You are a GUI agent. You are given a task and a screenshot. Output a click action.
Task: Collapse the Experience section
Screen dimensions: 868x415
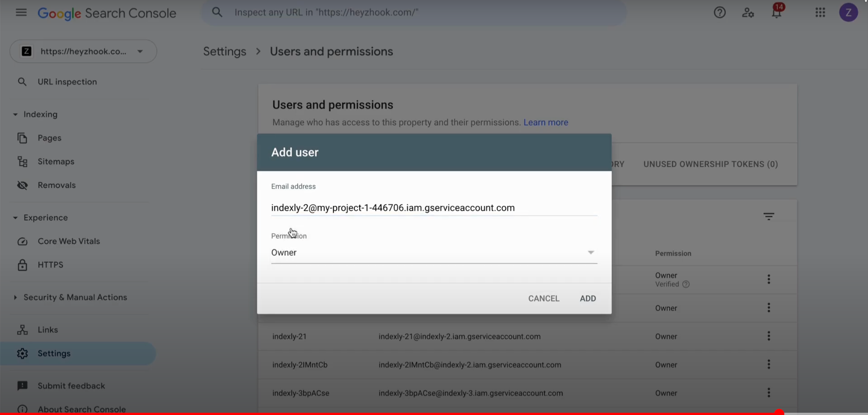pos(16,218)
